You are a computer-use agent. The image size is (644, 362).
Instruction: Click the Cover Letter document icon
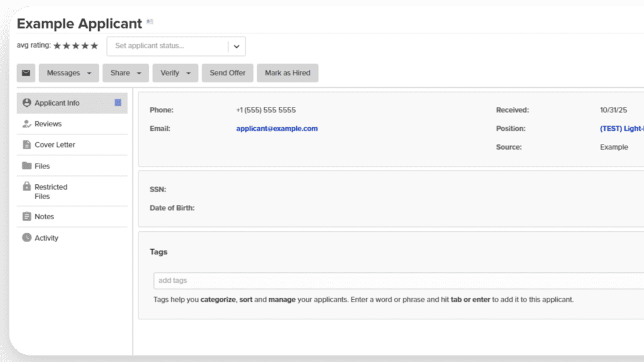coord(26,145)
